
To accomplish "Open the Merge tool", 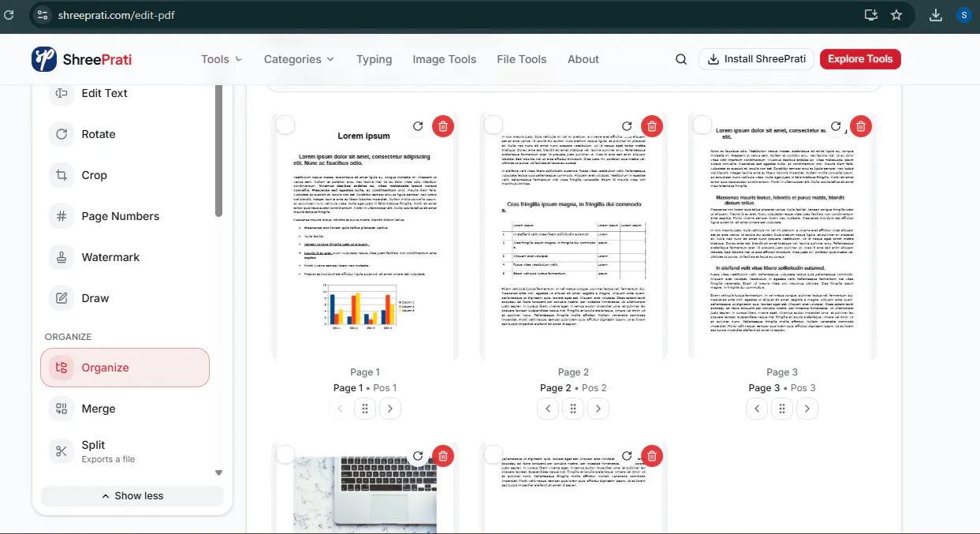I will [x=125, y=409].
